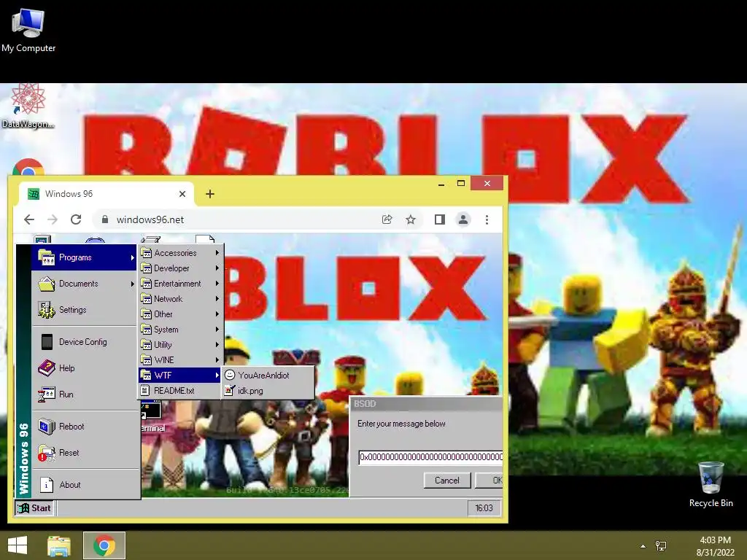The width and height of the screenshot is (747, 560).
Task: Toggle the Chrome side panel
Action: coord(439,219)
